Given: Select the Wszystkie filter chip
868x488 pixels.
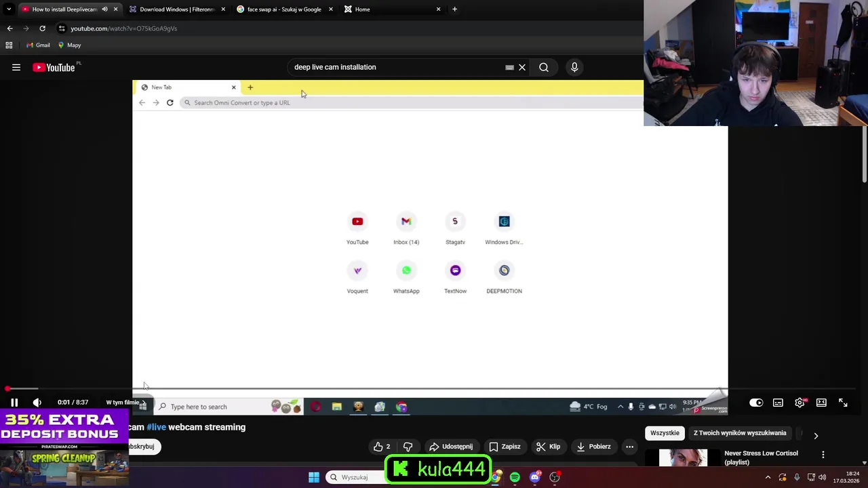Looking at the screenshot, I should [665, 433].
